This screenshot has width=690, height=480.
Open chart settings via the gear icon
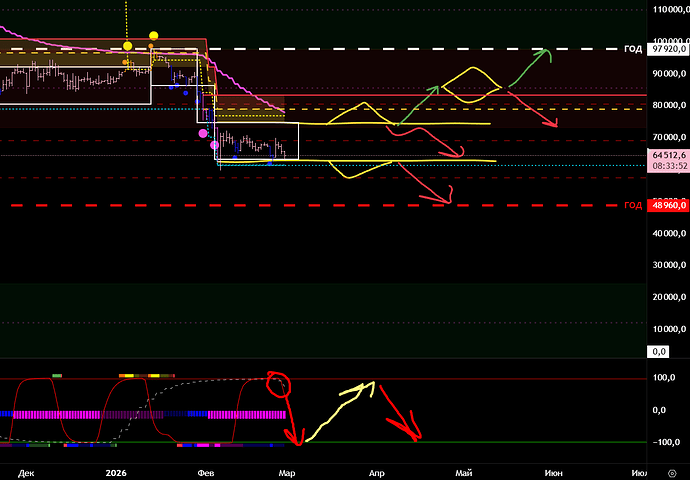[669, 470]
